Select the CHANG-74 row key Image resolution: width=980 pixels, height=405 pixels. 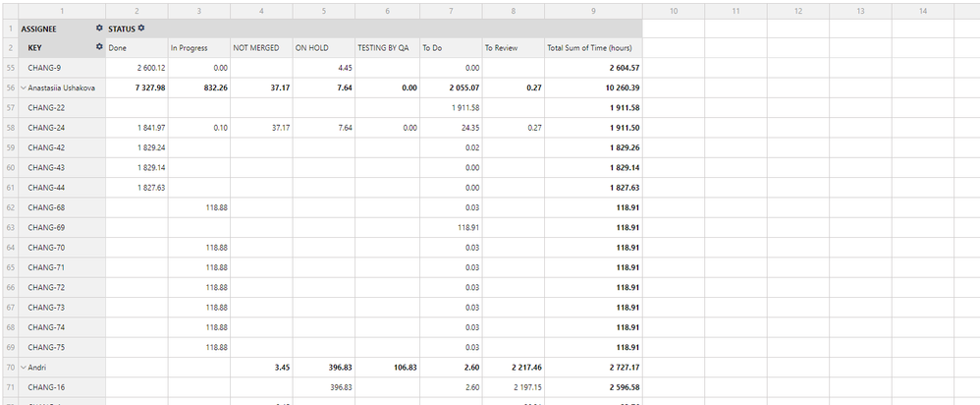[46, 327]
